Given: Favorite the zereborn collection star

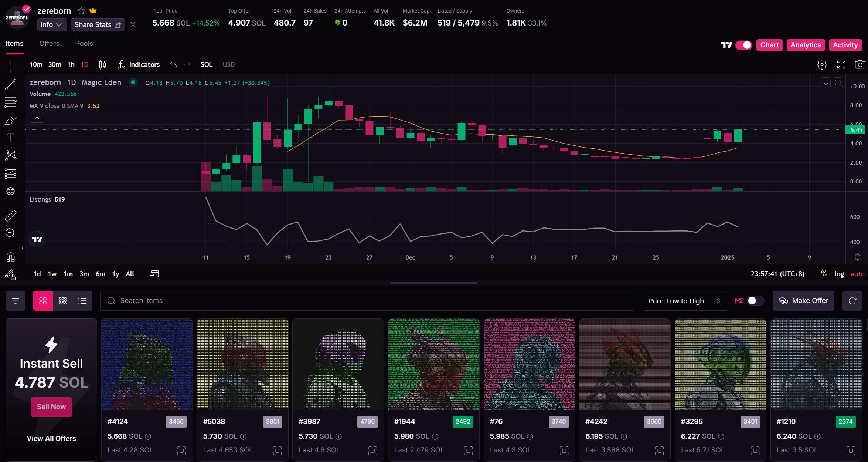Looking at the screenshot, I should 81,11.
